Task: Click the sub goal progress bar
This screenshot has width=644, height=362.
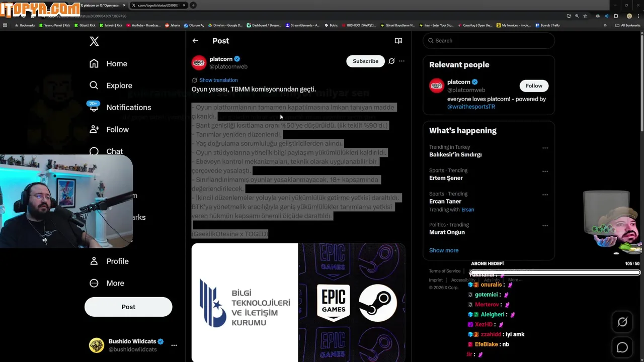Action: pyautogui.click(x=555, y=273)
